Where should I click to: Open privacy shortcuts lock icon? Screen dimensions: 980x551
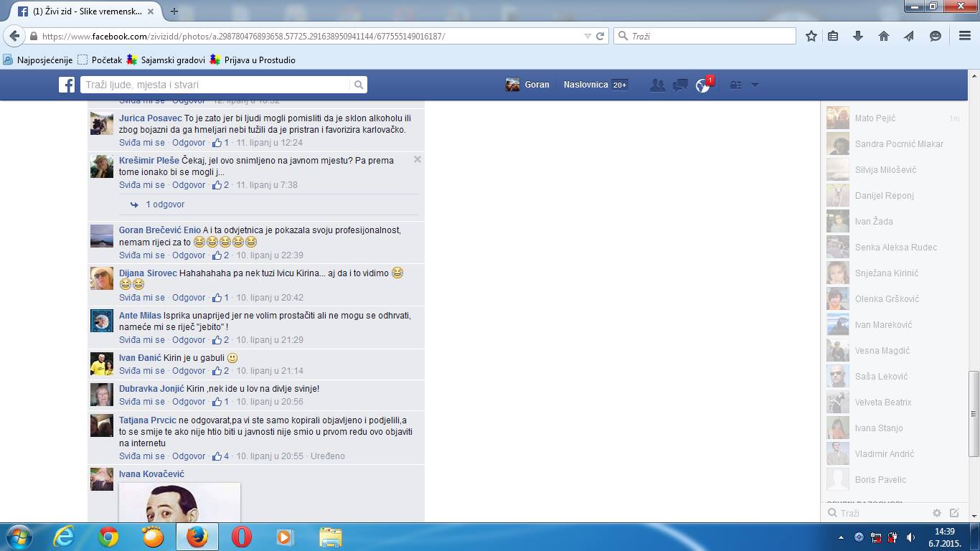coord(735,85)
